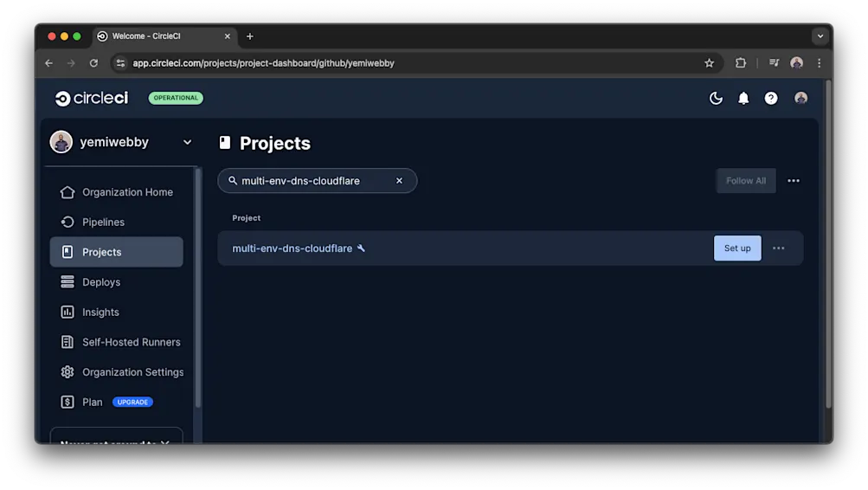This screenshot has width=868, height=490.
Task: Open Deploys section
Action: coord(116,282)
